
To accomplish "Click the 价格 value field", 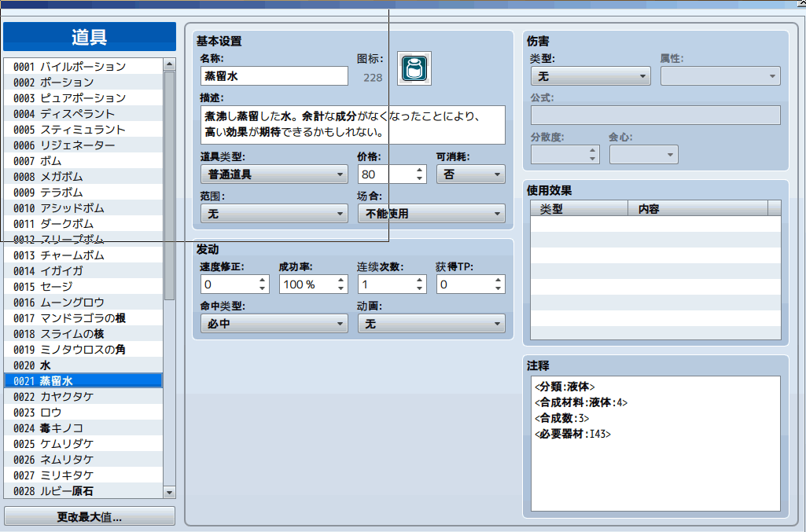I will (x=387, y=174).
